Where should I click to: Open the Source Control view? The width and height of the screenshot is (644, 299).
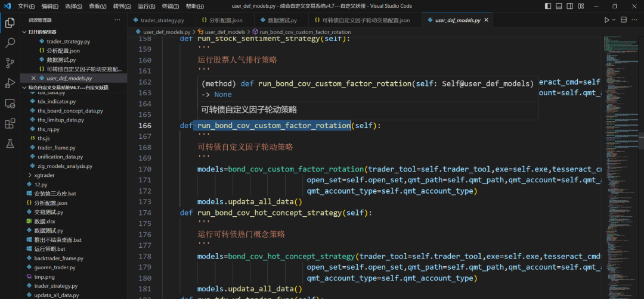(x=10, y=63)
